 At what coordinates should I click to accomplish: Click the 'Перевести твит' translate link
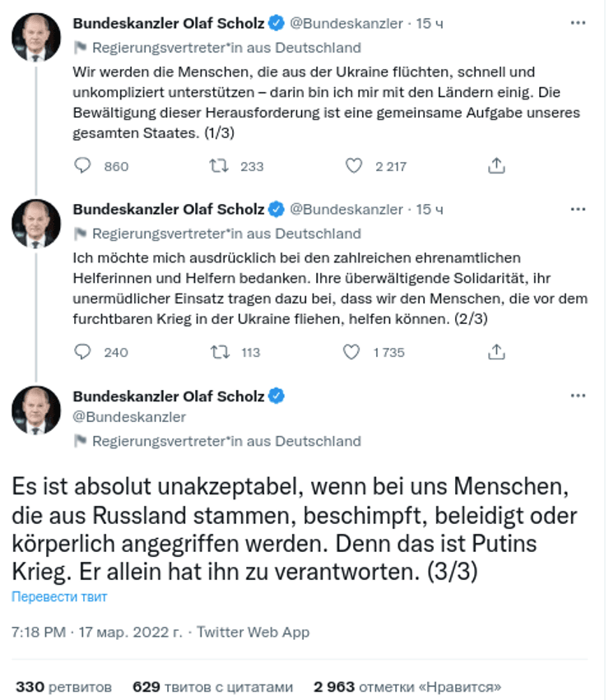59,596
